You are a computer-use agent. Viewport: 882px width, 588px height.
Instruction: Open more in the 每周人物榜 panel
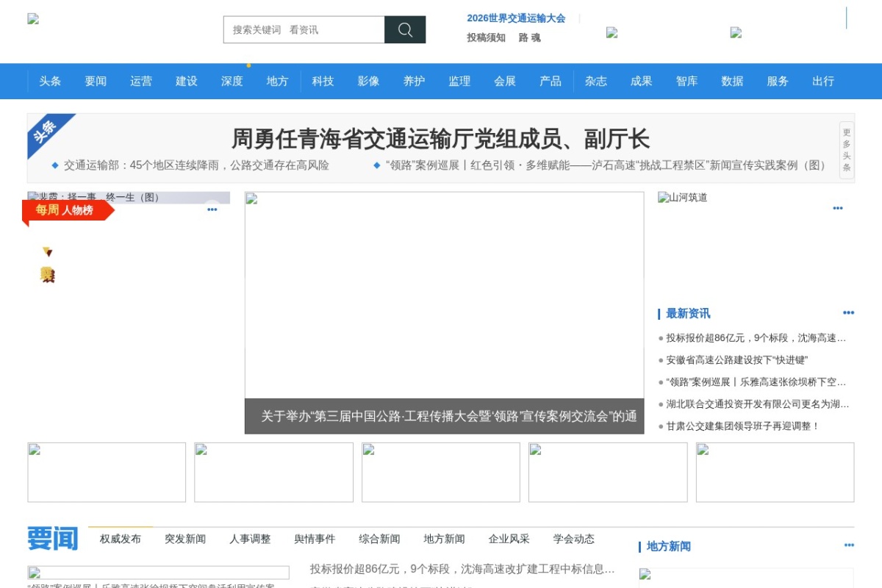tap(212, 209)
